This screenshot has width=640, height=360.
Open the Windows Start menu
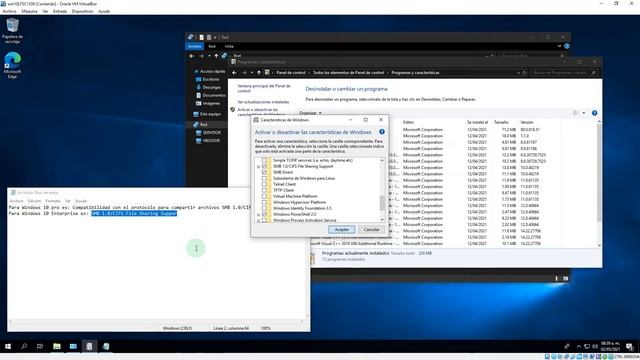[8, 346]
